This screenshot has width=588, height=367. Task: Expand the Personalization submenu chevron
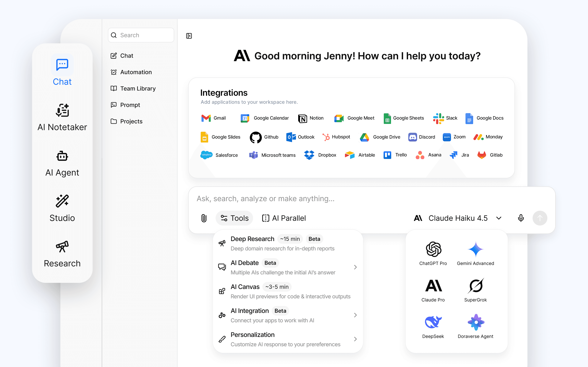[355, 339]
